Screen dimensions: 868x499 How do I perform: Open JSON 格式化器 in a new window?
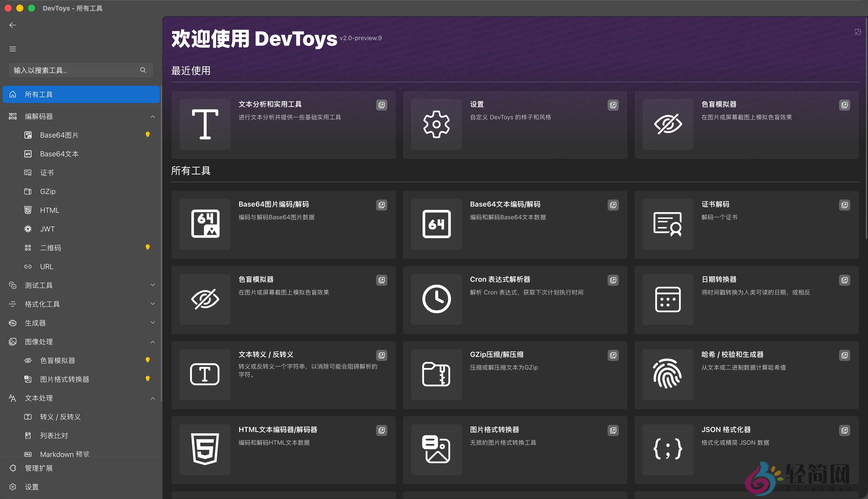(x=844, y=430)
